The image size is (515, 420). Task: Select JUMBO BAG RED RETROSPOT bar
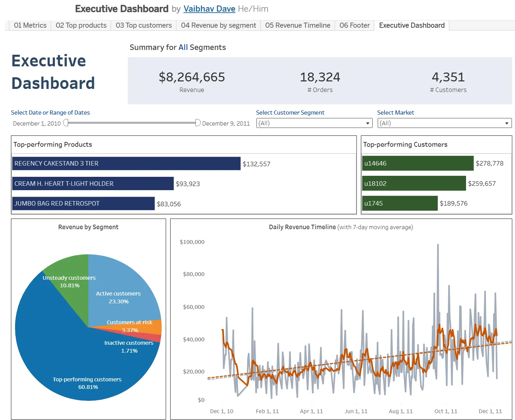(x=83, y=204)
